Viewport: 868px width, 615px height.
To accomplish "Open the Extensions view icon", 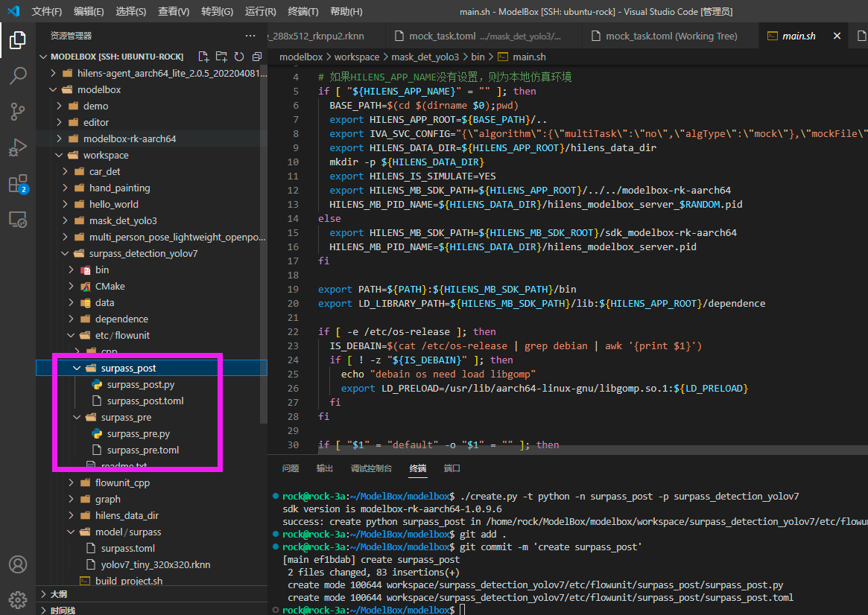I will [x=18, y=184].
